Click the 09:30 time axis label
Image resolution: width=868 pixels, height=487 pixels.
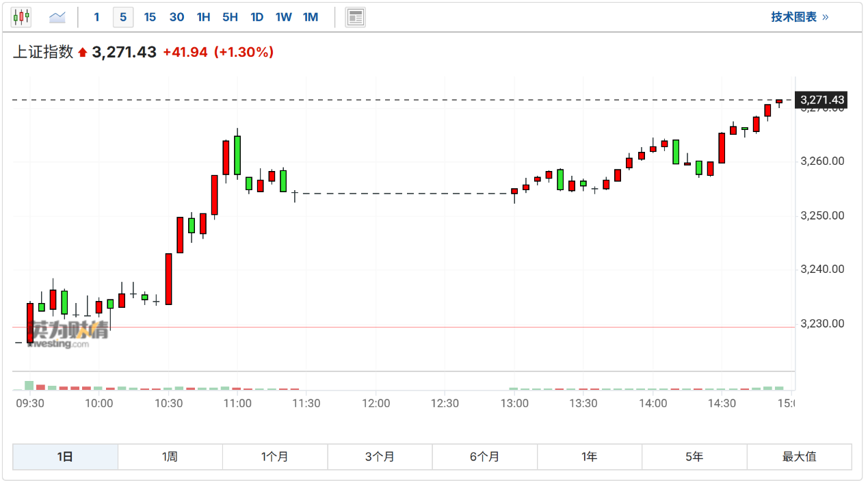coord(30,404)
